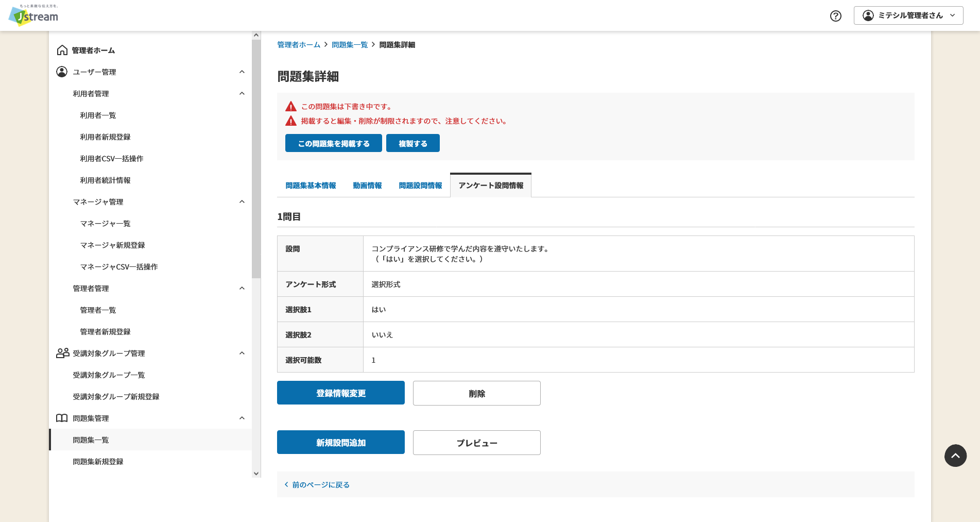Click the 問題集管理 book icon
The image size is (980, 522).
pos(62,418)
